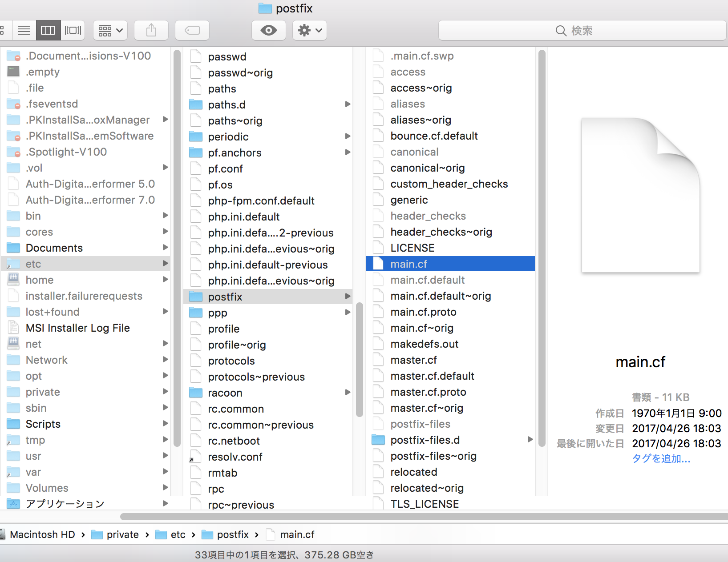
Task: Expand the racoon folder arrow
Action: click(x=348, y=392)
